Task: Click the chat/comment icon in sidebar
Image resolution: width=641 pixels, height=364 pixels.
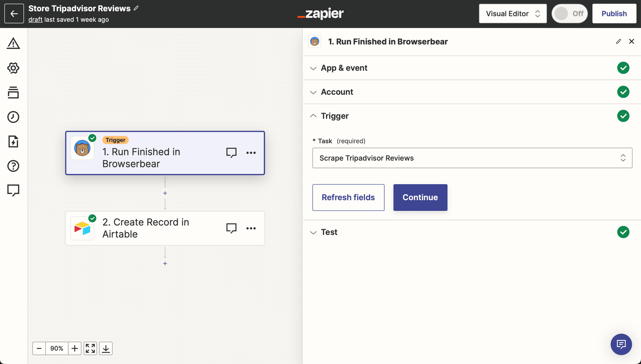Action: click(13, 190)
